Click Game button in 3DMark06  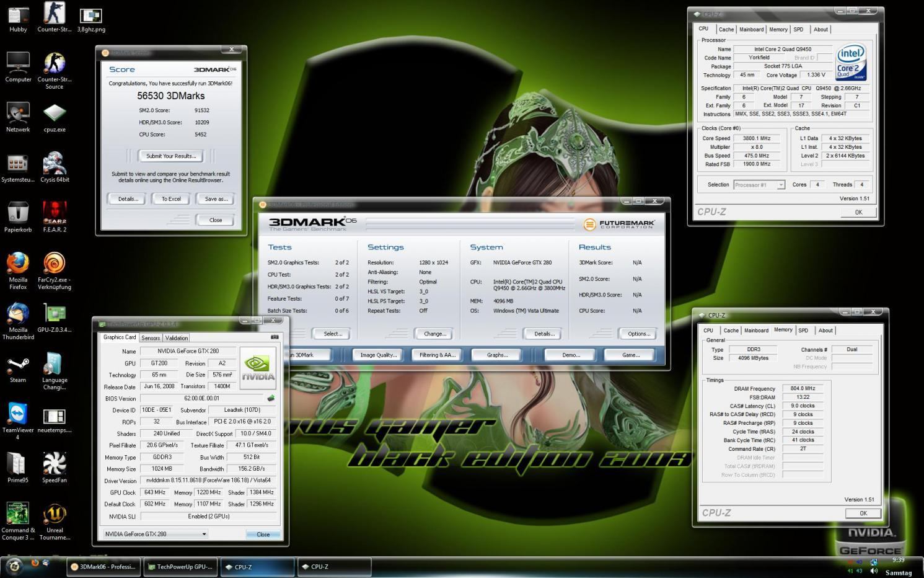pos(630,355)
